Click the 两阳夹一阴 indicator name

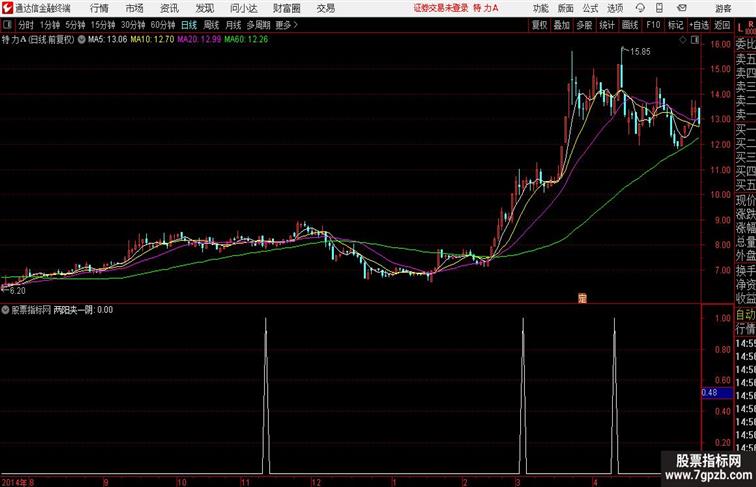click(x=73, y=310)
